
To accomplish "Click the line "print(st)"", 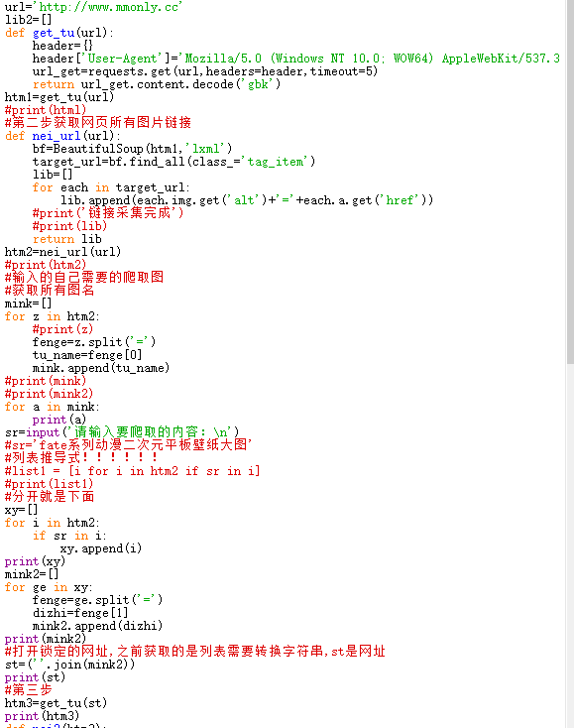I will point(36,677).
